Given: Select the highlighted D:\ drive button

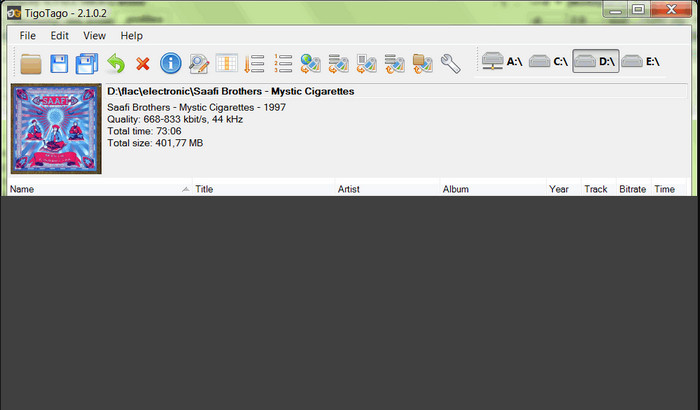Looking at the screenshot, I should (x=596, y=61).
